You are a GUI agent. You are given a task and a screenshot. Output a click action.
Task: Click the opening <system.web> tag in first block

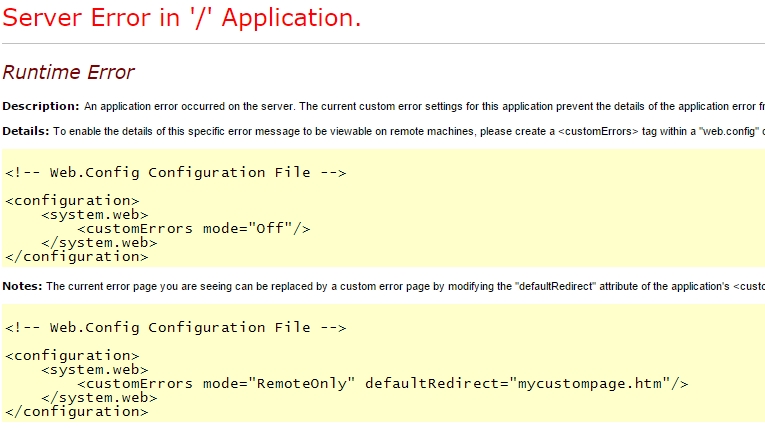95,214
